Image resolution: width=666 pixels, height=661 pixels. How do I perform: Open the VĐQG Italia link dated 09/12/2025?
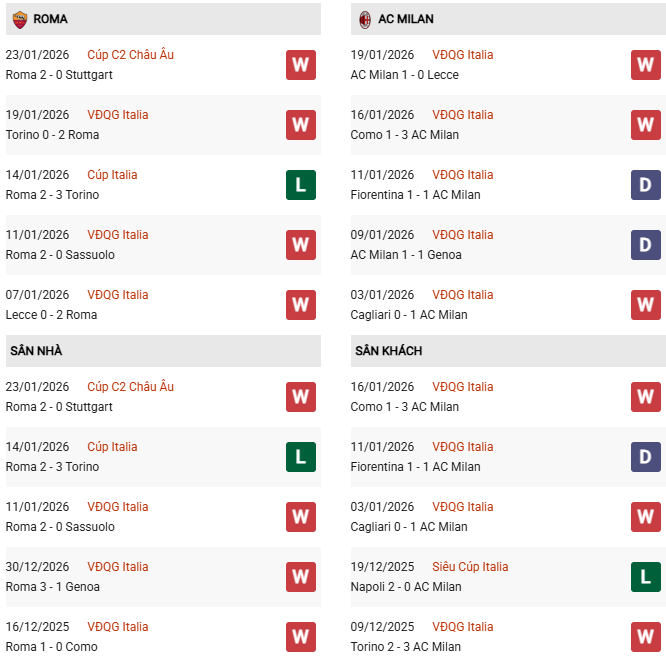[463, 627]
